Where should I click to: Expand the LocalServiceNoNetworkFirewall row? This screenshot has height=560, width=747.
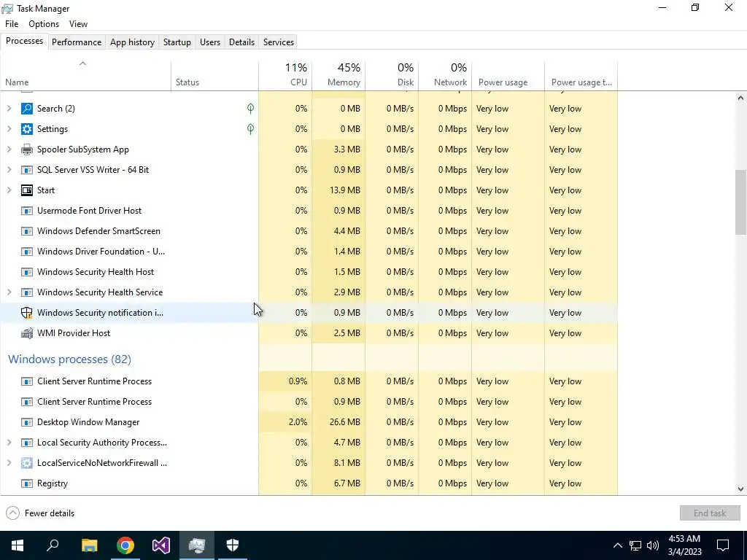click(x=9, y=463)
